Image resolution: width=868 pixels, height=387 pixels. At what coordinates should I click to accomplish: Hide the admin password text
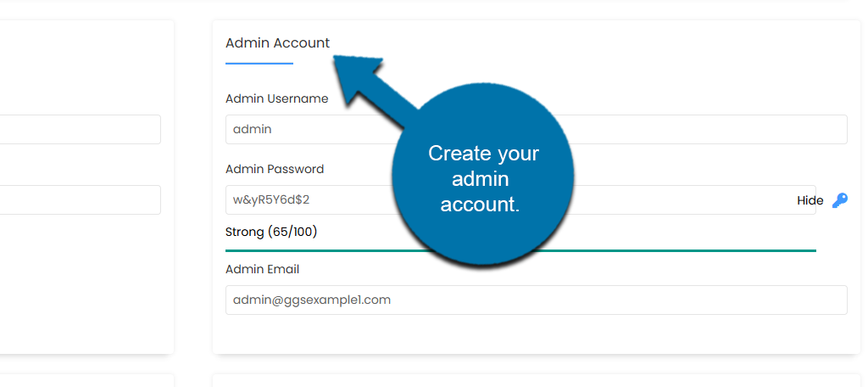810,201
